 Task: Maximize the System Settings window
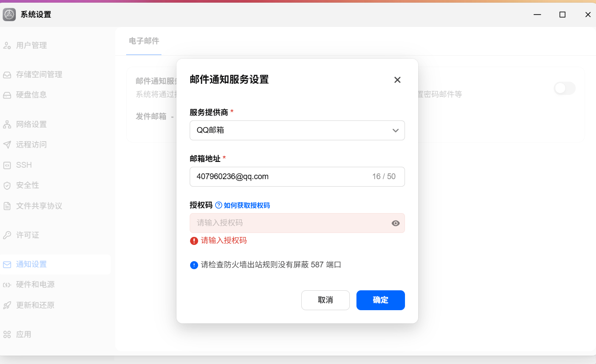point(562,15)
